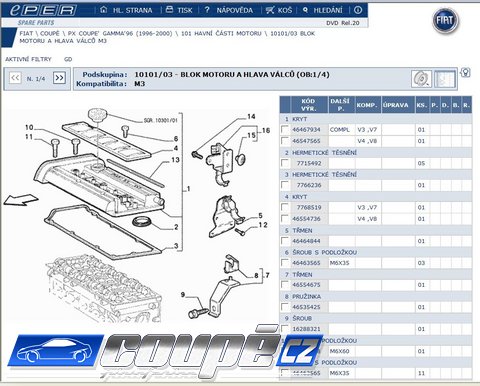Go to the previous diagram page arrow
480x386 pixels.
click(15, 78)
